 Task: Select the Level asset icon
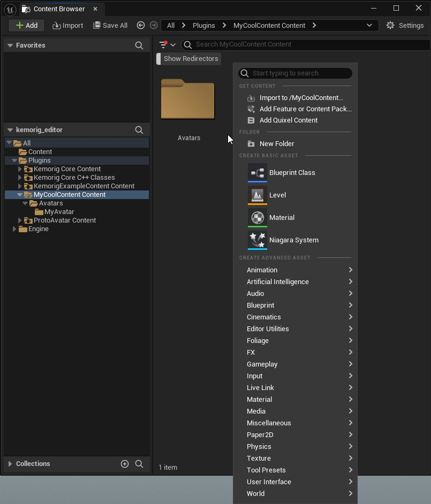click(x=258, y=195)
